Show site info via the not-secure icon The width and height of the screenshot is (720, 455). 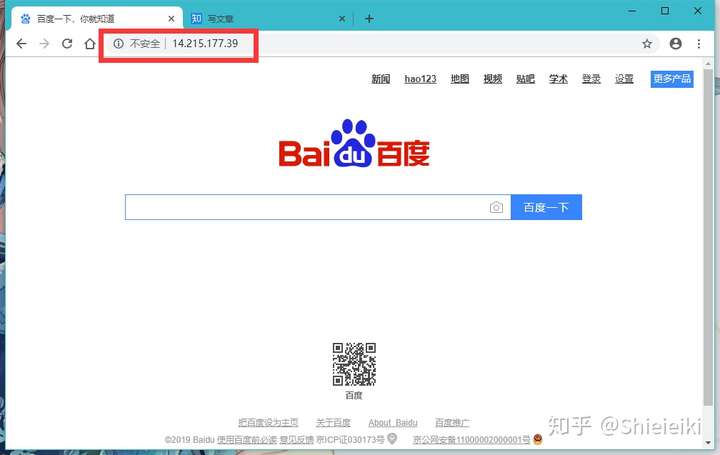point(118,44)
